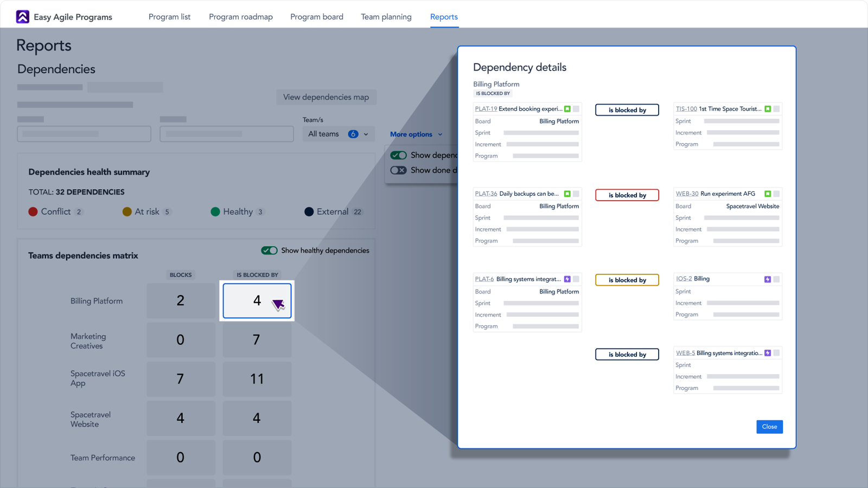Viewport: 868px width, 488px height.
Task: Close the Dependency details panel
Action: click(769, 427)
